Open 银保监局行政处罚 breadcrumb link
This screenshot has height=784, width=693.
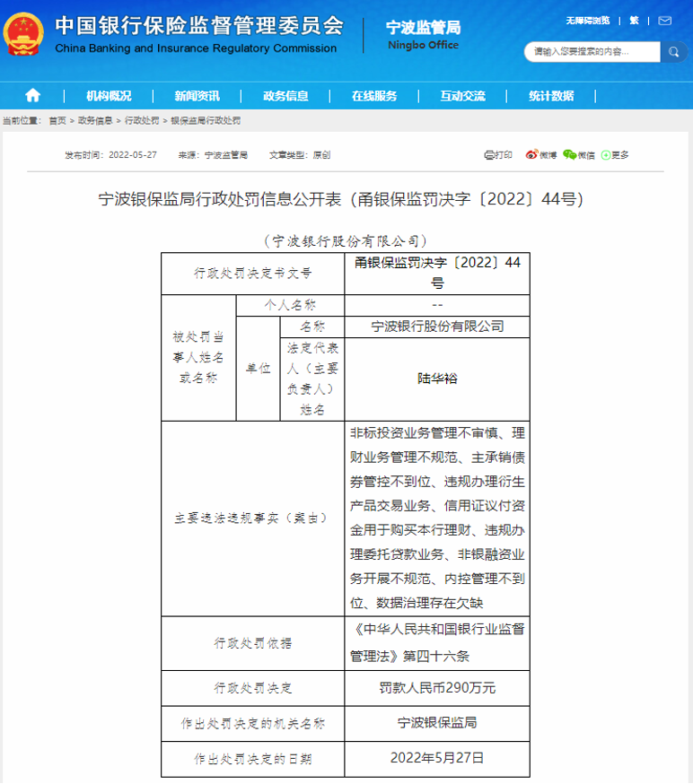[x=206, y=120]
